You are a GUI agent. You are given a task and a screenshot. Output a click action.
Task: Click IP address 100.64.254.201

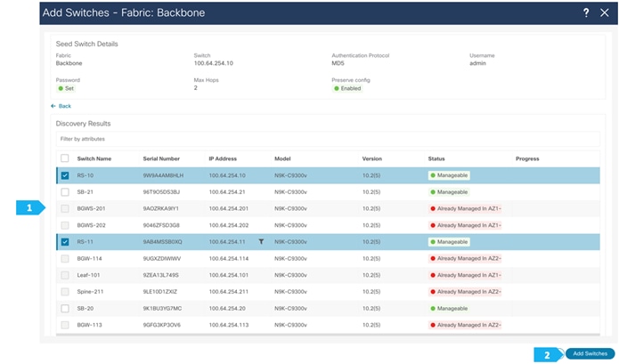tap(229, 208)
